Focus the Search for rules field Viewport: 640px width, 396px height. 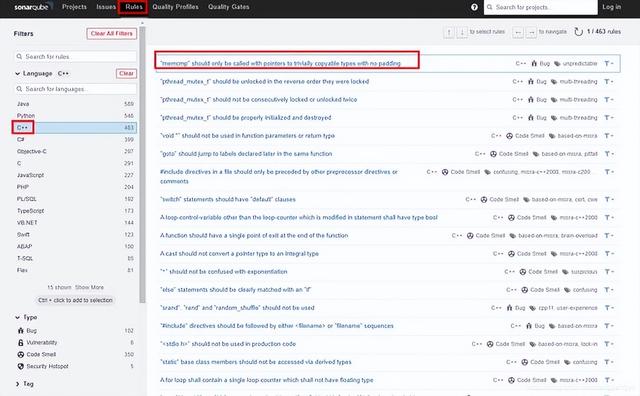point(76,56)
